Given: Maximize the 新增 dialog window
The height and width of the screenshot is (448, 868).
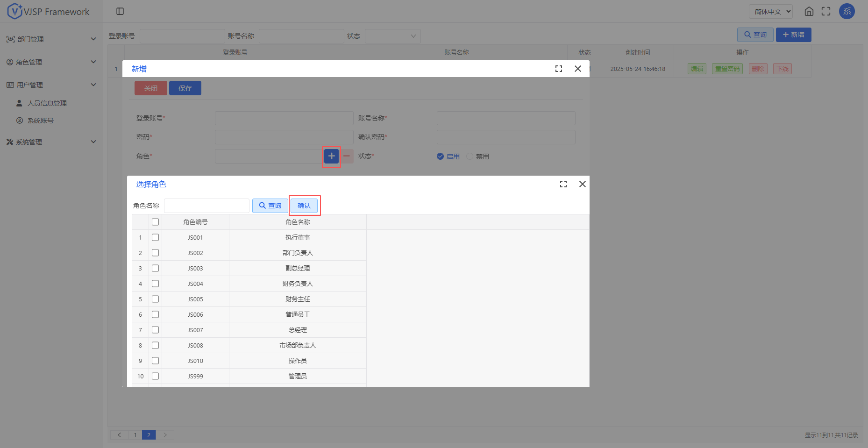Looking at the screenshot, I should (559, 69).
